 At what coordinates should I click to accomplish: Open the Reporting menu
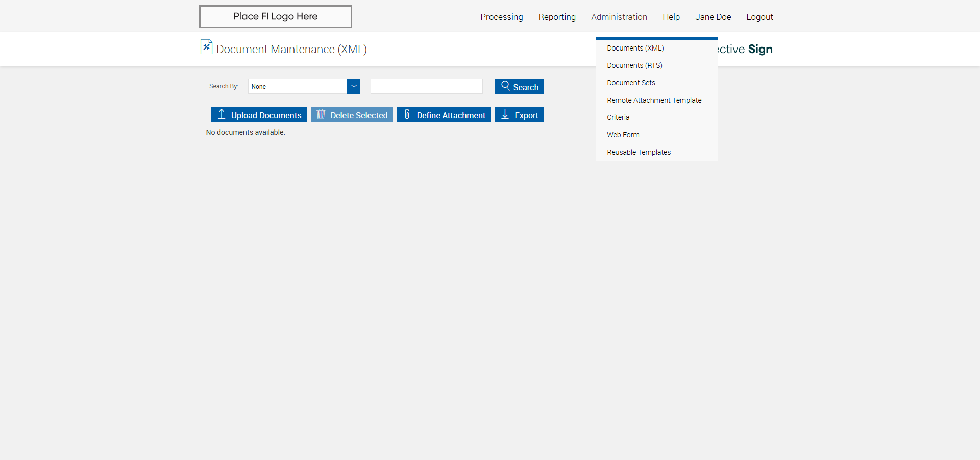(557, 17)
